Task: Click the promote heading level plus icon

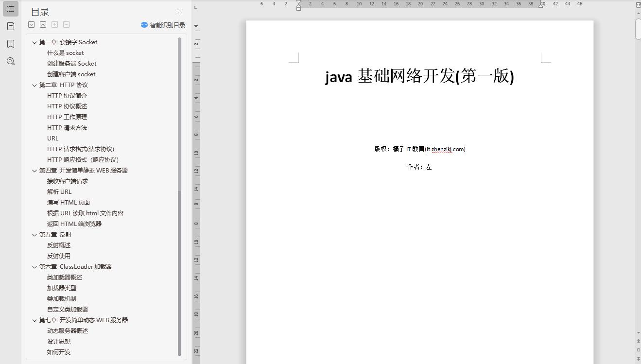Action: tap(54, 24)
